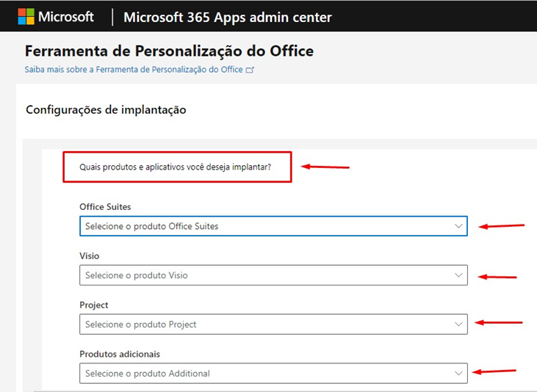This screenshot has width=537, height=392.
Task: Click Ferramenta de Personalização do Office heading
Action: click(x=169, y=51)
